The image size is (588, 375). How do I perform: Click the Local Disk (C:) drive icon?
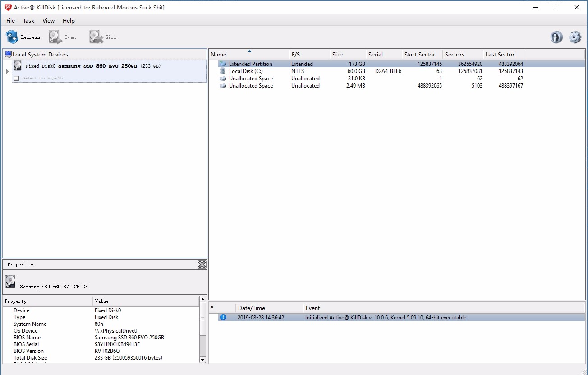223,71
